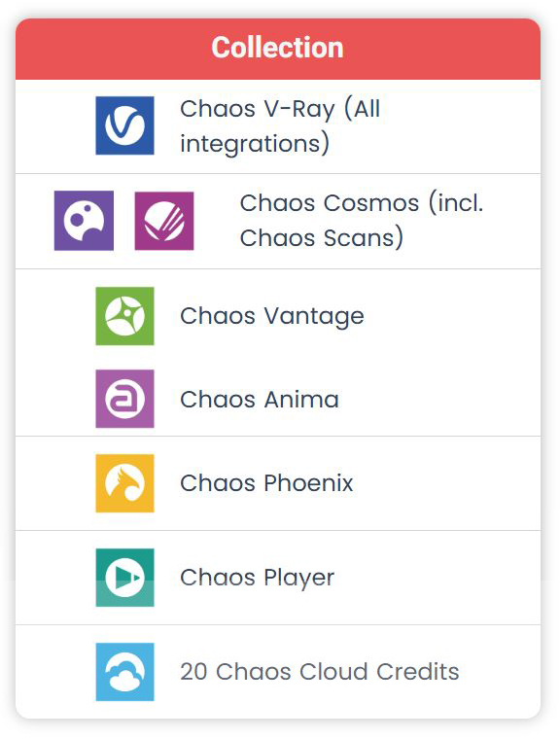This screenshot has width=560, height=740.
Task: Select the Collection title text
Action: point(277,48)
